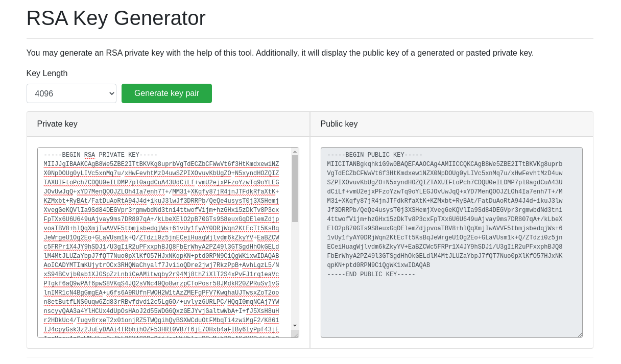Viewport: 621px width, 364px height.
Task: Click the tool description paragraph
Action: point(280,53)
